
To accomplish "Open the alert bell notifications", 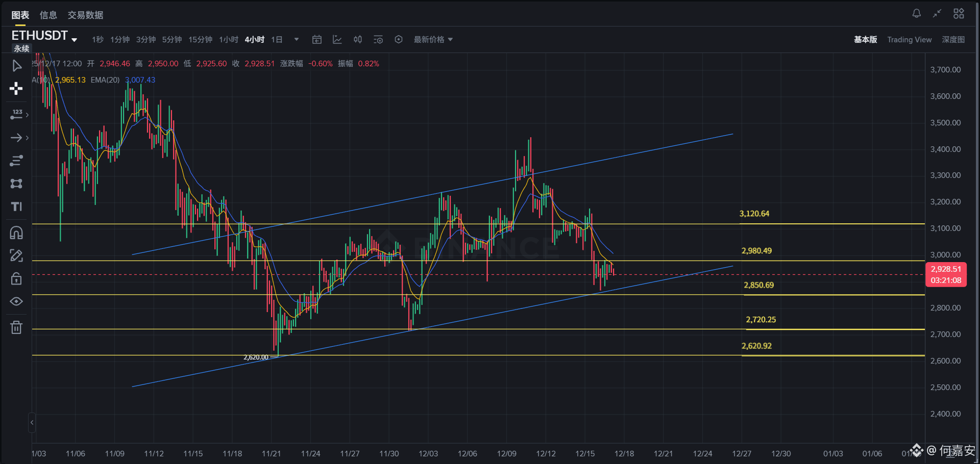I will tap(917, 14).
